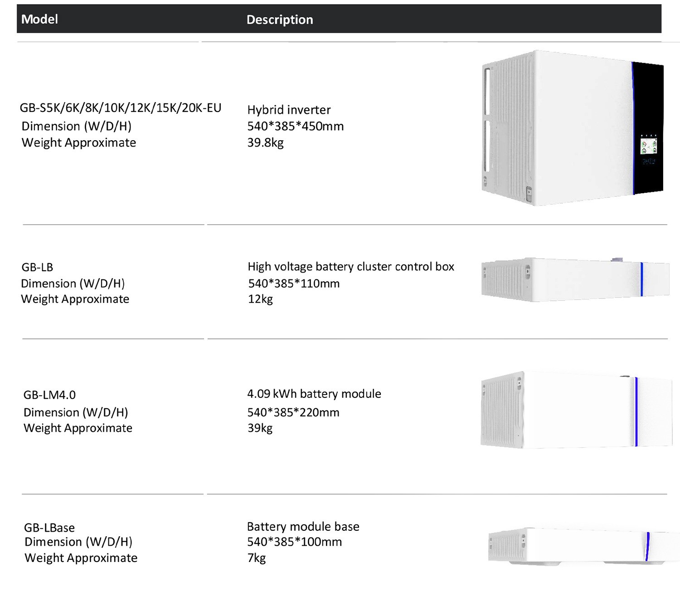Click the Battery module base text
680x616 pixels.
coord(303,527)
